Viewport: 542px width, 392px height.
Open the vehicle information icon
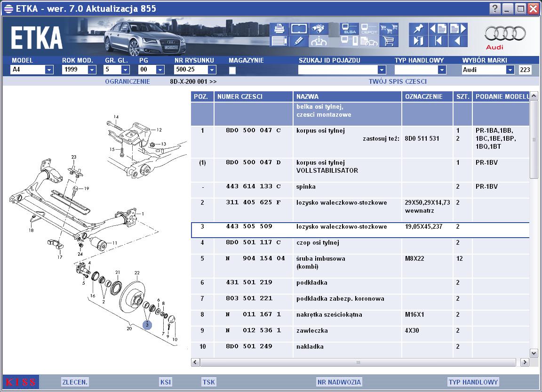[x=319, y=41]
